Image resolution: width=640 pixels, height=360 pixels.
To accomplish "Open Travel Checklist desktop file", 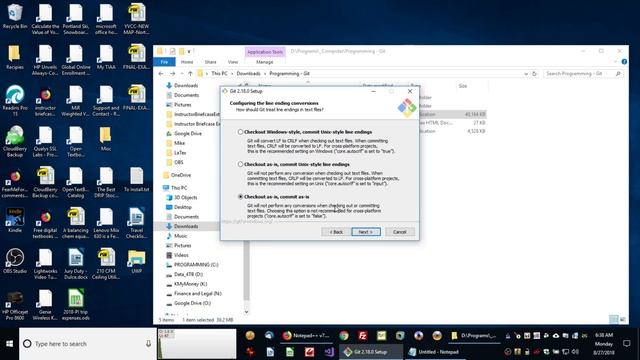I will click(x=136, y=223).
